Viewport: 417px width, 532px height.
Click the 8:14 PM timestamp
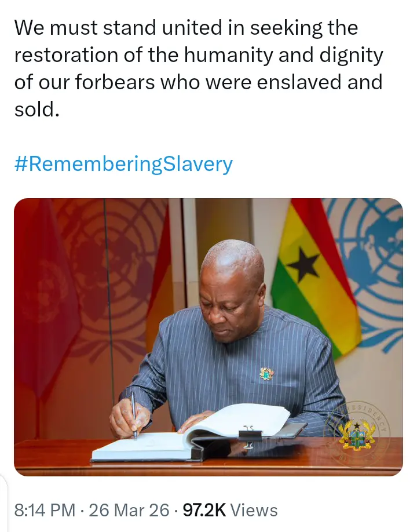tap(45, 510)
